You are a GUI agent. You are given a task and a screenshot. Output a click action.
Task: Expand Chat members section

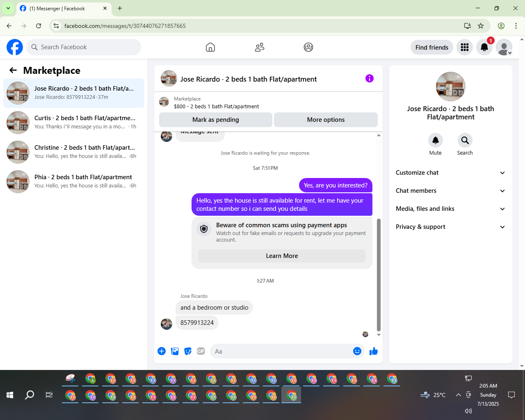point(451,191)
